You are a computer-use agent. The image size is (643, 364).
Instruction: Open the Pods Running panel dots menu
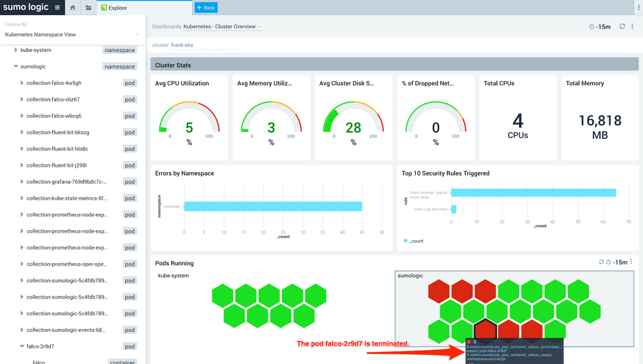coord(632,262)
